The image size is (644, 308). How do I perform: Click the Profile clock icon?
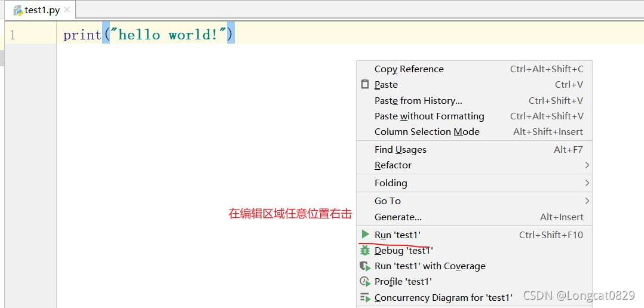click(365, 282)
